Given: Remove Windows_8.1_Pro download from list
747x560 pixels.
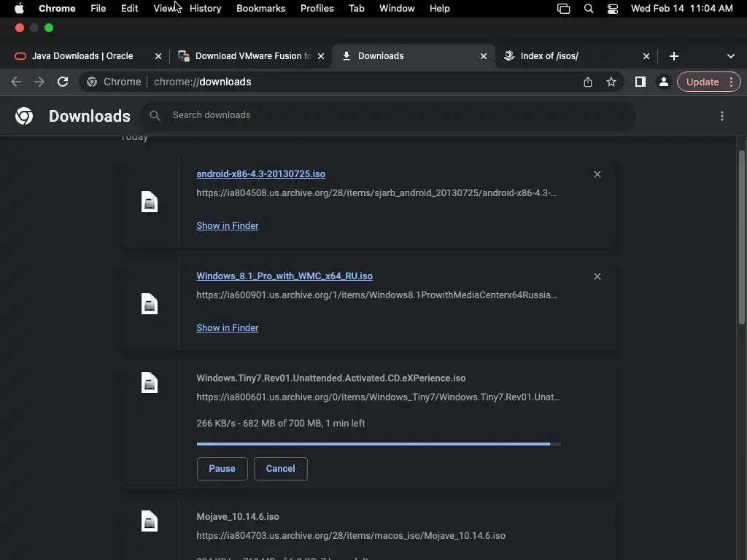Looking at the screenshot, I should (597, 276).
